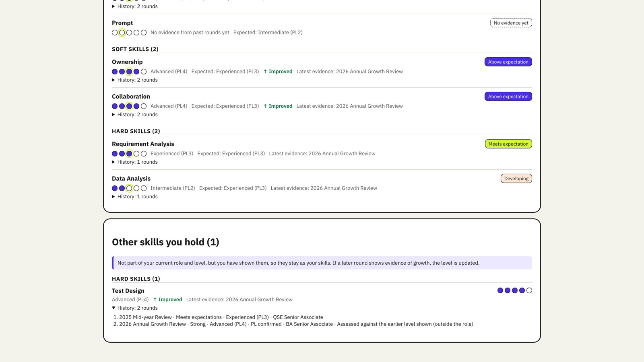Click the Ownership level dots indicator
This screenshot has height=362, width=644.
pyautogui.click(x=129, y=72)
